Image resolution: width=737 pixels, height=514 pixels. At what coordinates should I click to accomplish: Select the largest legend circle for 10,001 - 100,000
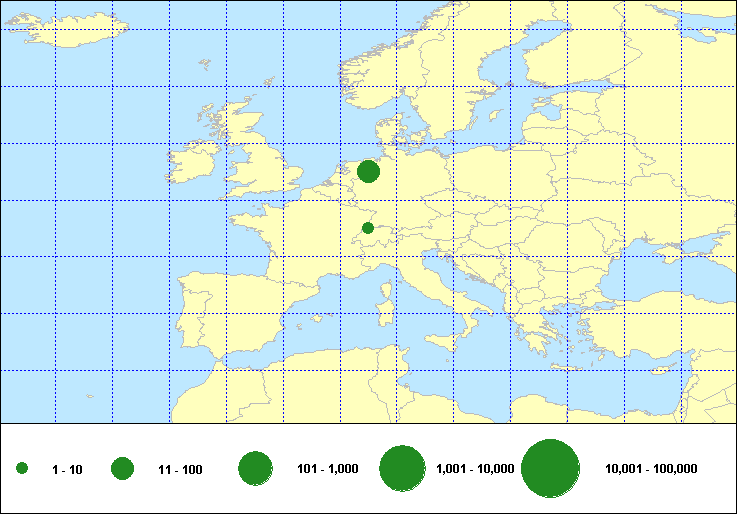pos(551,469)
